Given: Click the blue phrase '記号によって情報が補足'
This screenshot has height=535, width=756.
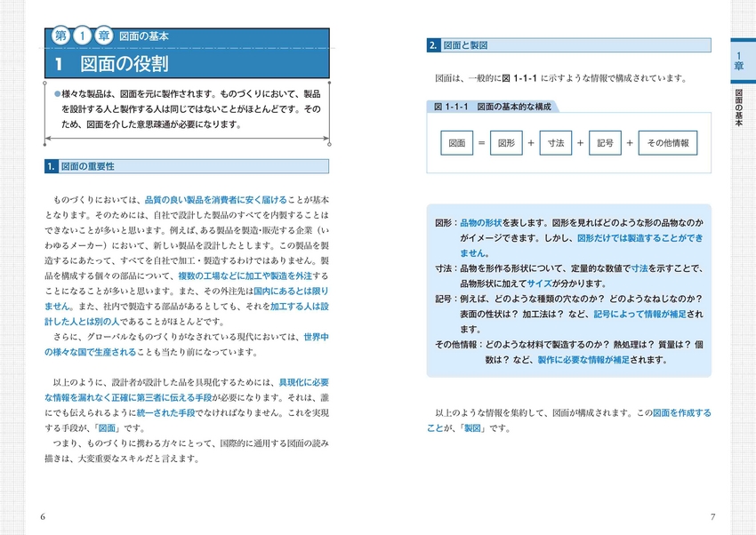Looking at the screenshot, I should coord(639,314).
